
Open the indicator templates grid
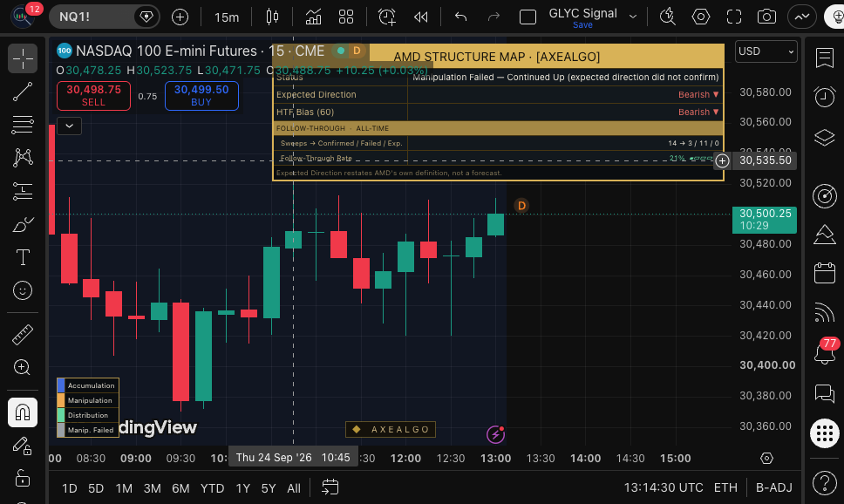pos(346,17)
